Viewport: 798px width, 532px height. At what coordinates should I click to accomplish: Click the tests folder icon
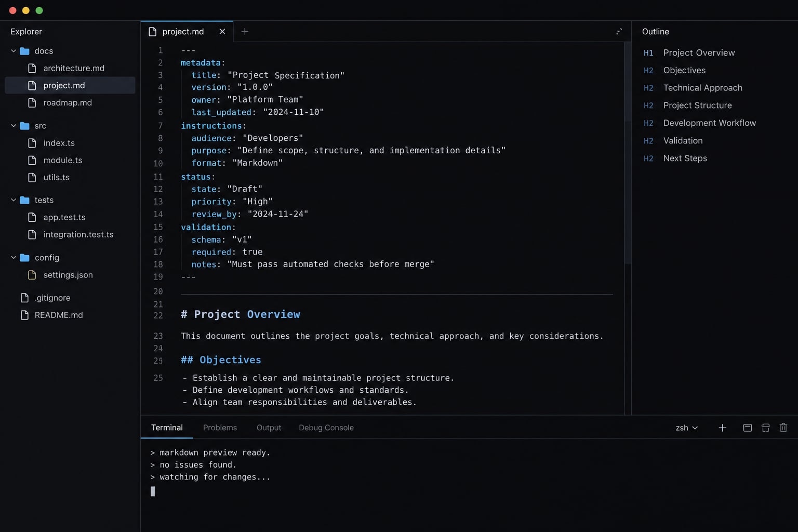click(24, 200)
